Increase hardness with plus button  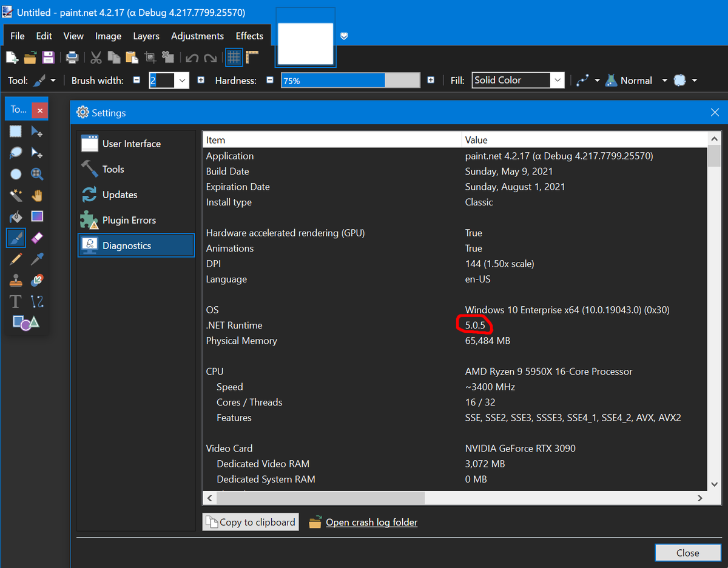[x=431, y=80]
